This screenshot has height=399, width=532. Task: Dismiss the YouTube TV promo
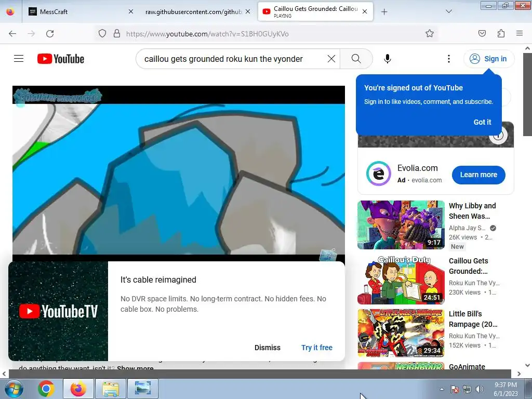tap(268, 348)
